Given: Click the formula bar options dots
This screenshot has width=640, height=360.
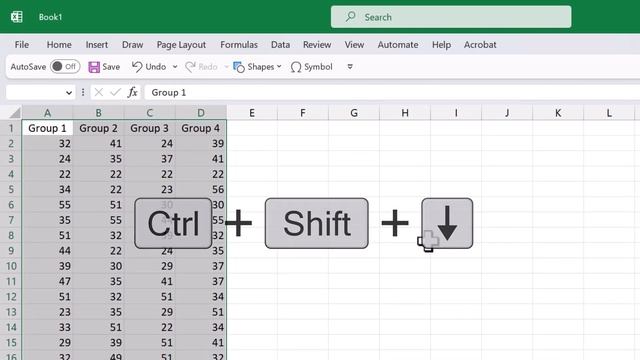Looking at the screenshot, I should pos(83,92).
